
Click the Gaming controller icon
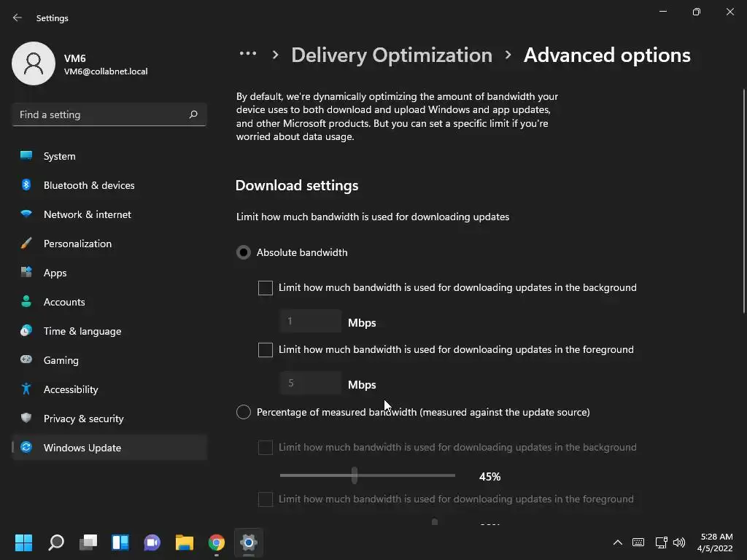[26, 359]
